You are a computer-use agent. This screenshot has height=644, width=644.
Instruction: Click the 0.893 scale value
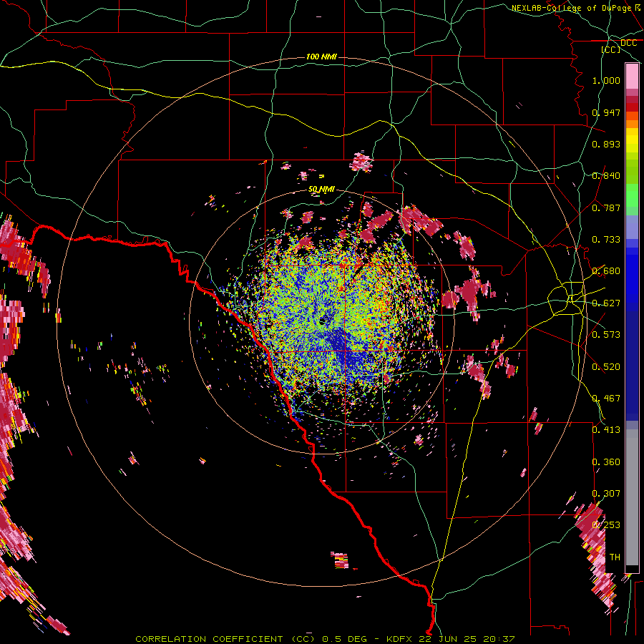pos(606,144)
